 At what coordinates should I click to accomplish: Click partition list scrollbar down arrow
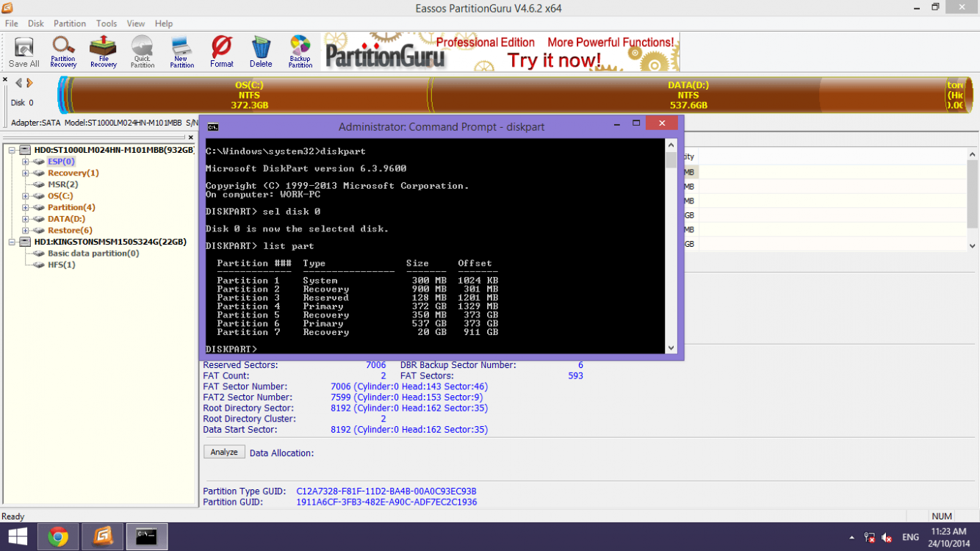[x=973, y=246]
